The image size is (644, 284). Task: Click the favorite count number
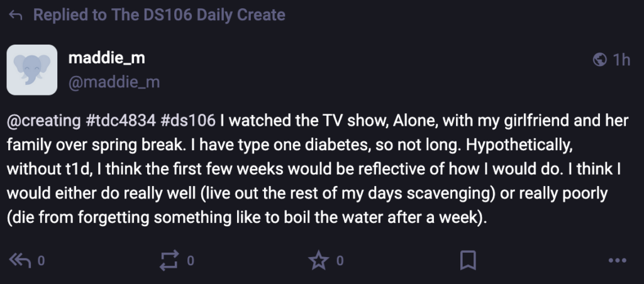340,261
